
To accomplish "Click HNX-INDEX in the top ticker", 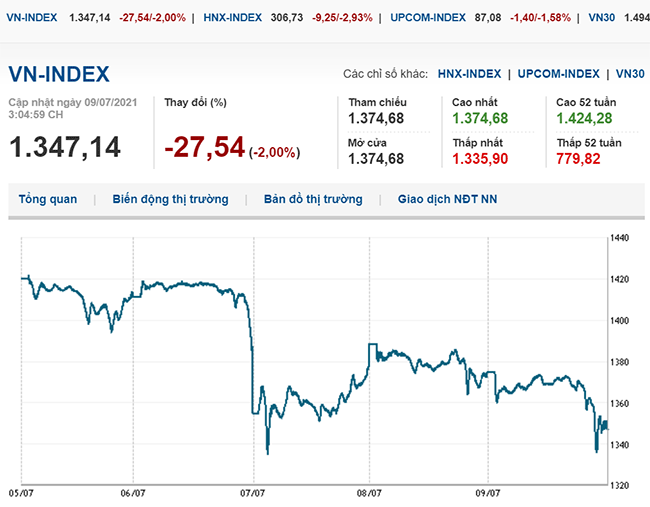I will click(233, 18).
